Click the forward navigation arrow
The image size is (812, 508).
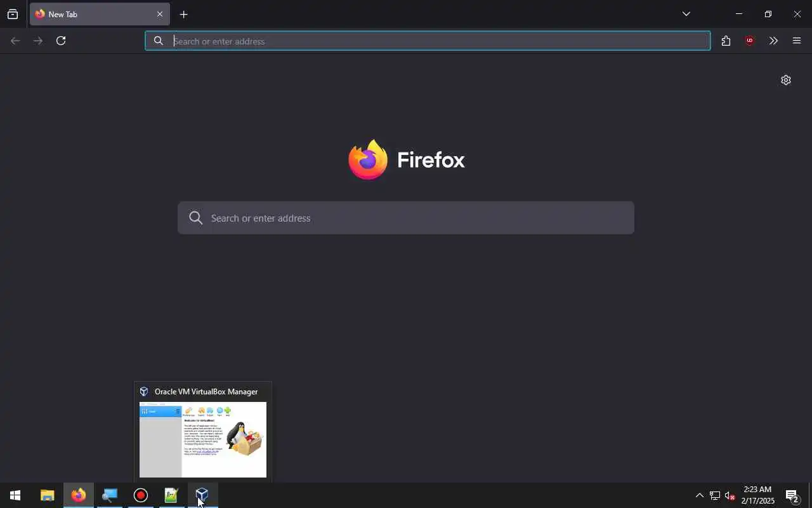(x=38, y=41)
